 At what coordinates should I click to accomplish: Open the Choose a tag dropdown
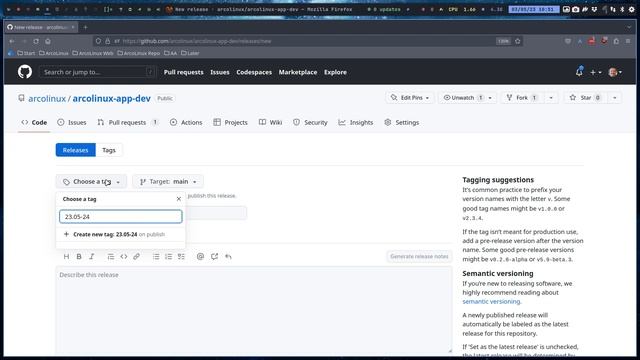click(91, 182)
